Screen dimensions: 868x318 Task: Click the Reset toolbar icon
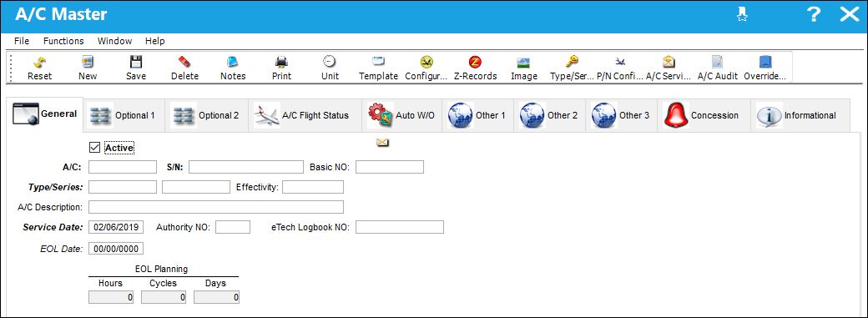point(40,62)
